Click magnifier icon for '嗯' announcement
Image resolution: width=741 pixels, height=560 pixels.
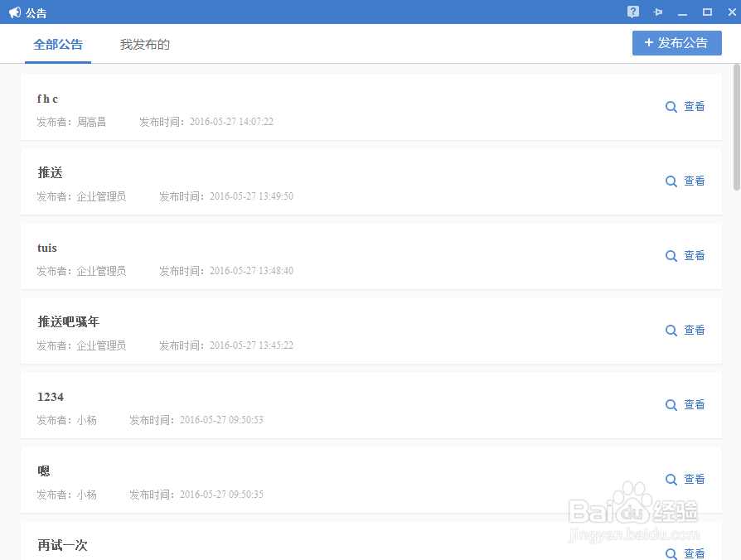[671, 480]
